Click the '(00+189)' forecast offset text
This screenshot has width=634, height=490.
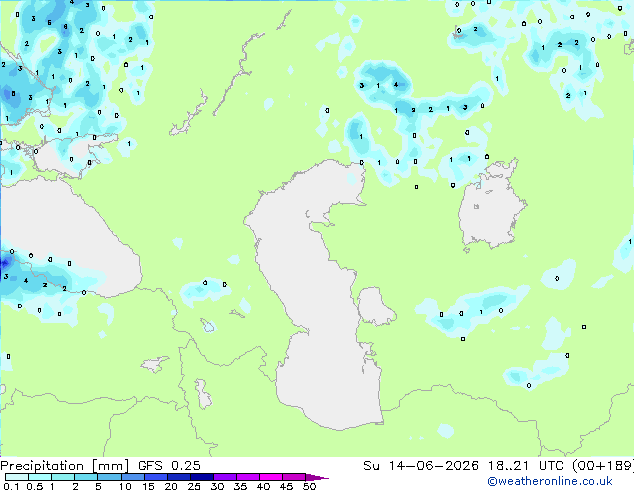point(603,466)
